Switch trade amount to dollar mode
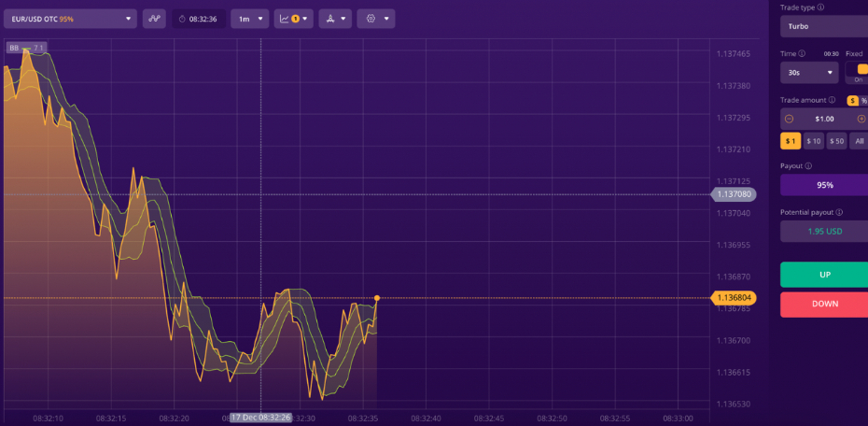Image resolution: width=868 pixels, height=426 pixels. click(x=852, y=101)
